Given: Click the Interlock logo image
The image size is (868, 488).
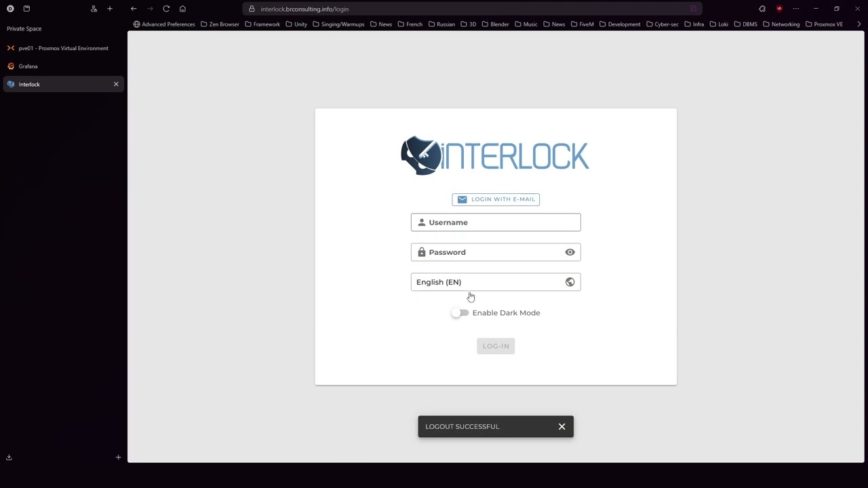Looking at the screenshot, I should (x=495, y=156).
